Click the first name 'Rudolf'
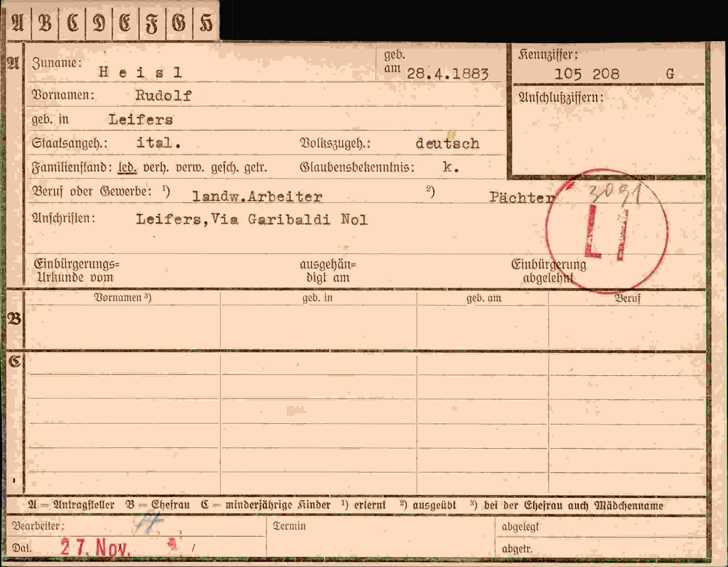Viewport: 728px width, 567px height. click(163, 96)
